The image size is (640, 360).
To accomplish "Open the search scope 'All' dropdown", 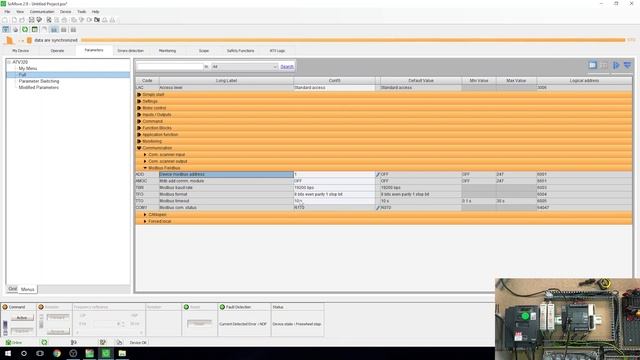I will click(244, 67).
